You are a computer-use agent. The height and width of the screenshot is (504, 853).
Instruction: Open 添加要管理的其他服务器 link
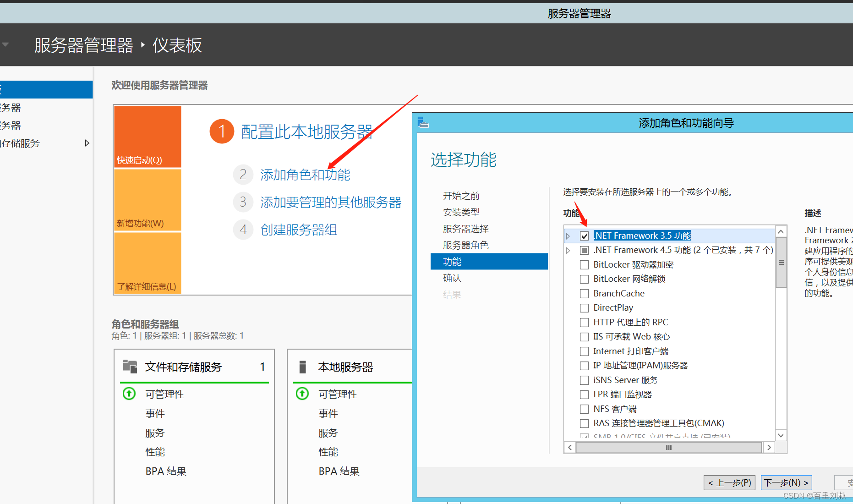331,202
